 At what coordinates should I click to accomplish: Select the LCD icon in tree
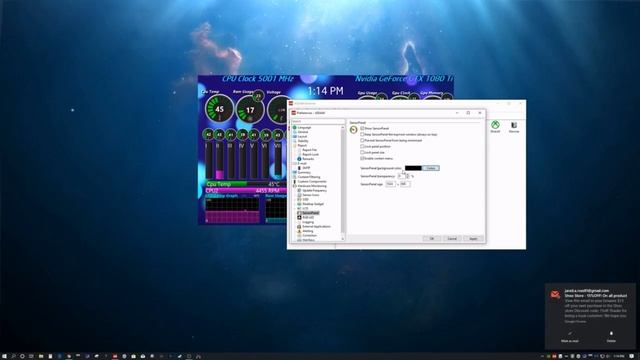point(299,208)
